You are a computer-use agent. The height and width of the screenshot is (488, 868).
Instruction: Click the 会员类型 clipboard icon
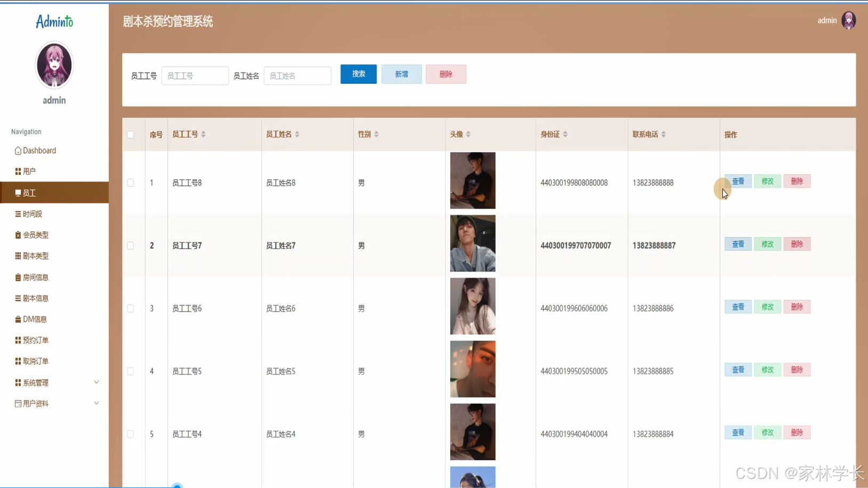(x=18, y=235)
